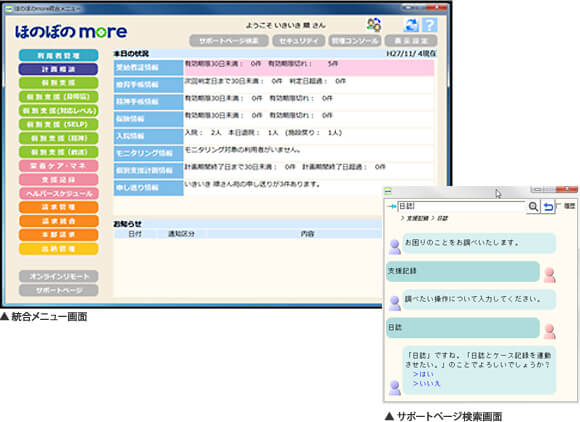Click the >いいえ answer link in chat

click(426, 384)
